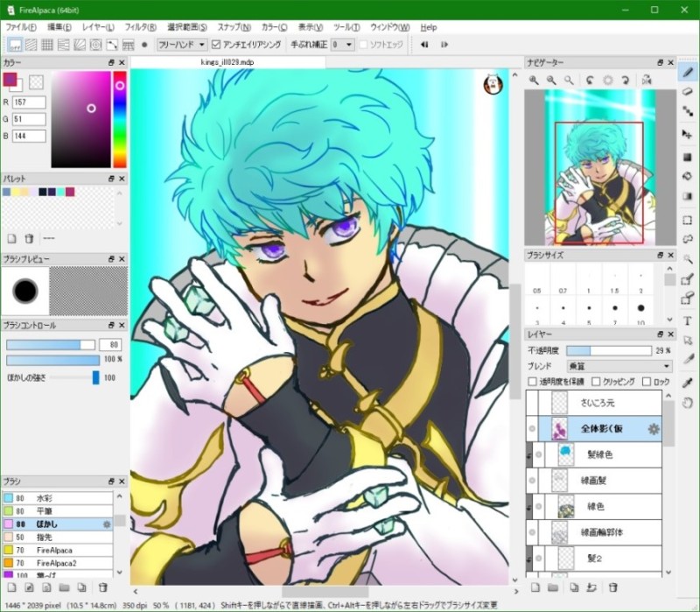Screen dimensions: 700x612
Task: Toggle visibility of 線色 layer
Action: tap(539, 507)
